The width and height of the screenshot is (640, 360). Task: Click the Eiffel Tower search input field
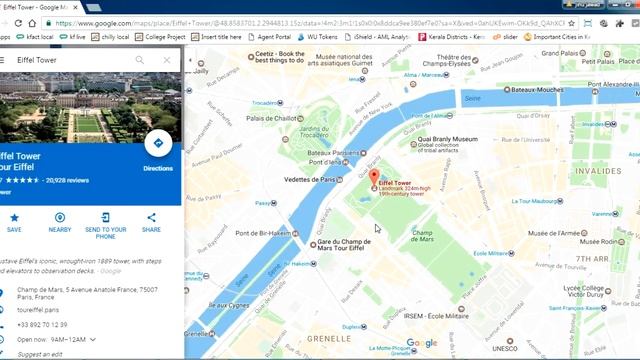pos(73,60)
